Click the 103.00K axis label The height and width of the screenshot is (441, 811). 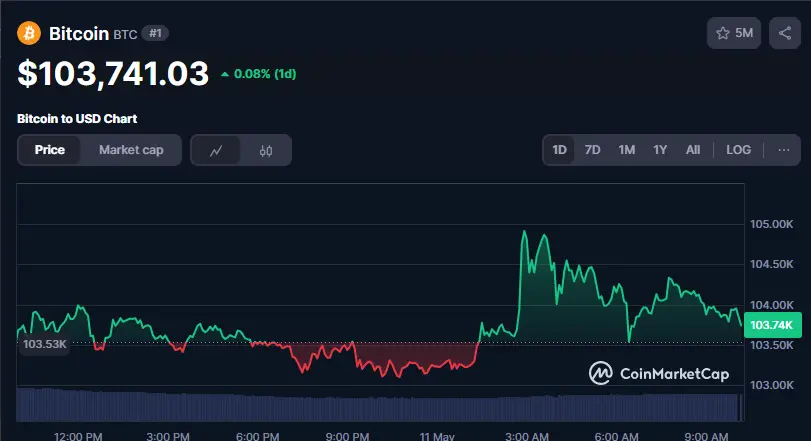click(x=771, y=385)
